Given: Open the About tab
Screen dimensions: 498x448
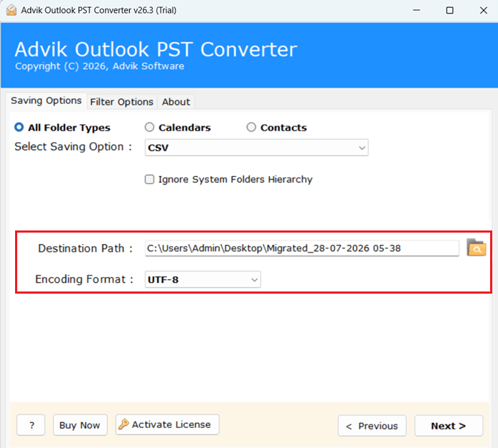Looking at the screenshot, I should tap(176, 102).
